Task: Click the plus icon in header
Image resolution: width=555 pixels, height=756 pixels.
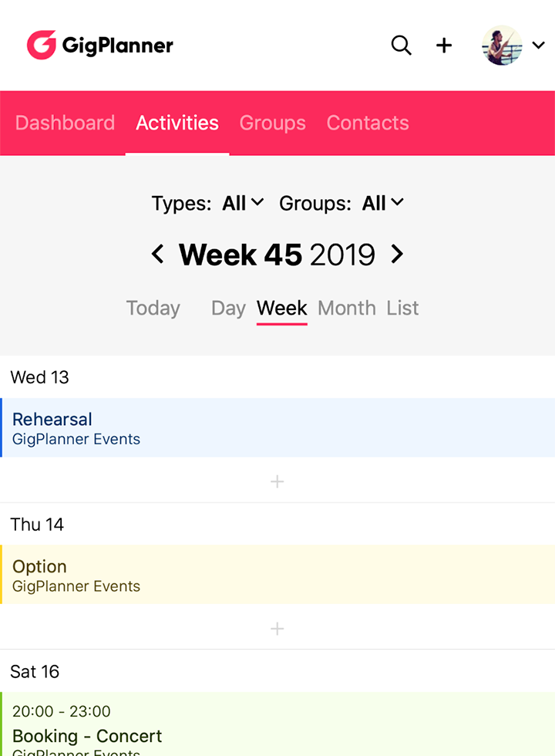Action: [x=444, y=46]
